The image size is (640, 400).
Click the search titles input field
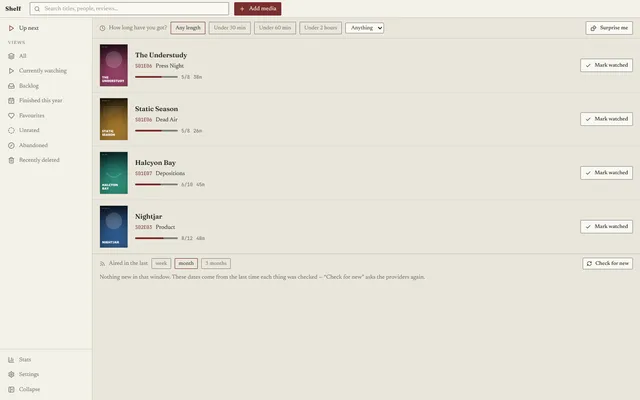tap(129, 9)
